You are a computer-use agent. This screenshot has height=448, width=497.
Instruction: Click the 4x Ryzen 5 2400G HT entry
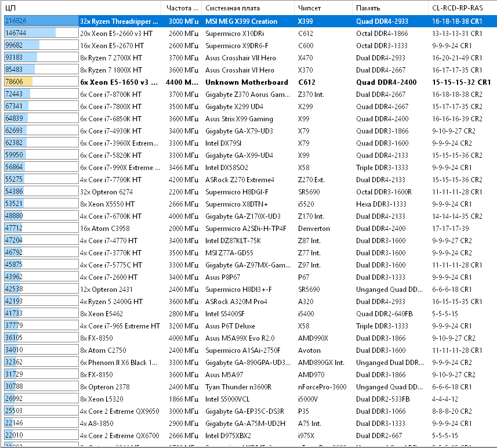pyautogui.click(x=111, y=301)
